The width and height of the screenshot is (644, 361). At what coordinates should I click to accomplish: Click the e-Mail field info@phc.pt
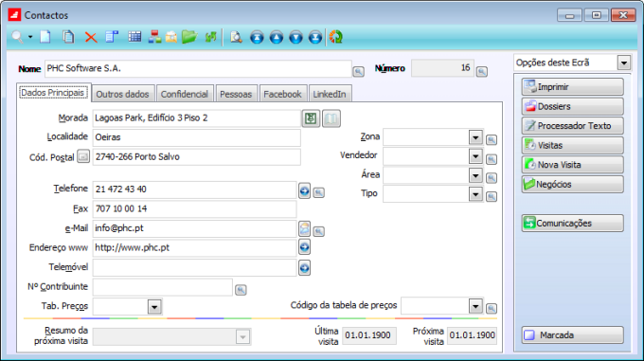click(x=194, y=228)
